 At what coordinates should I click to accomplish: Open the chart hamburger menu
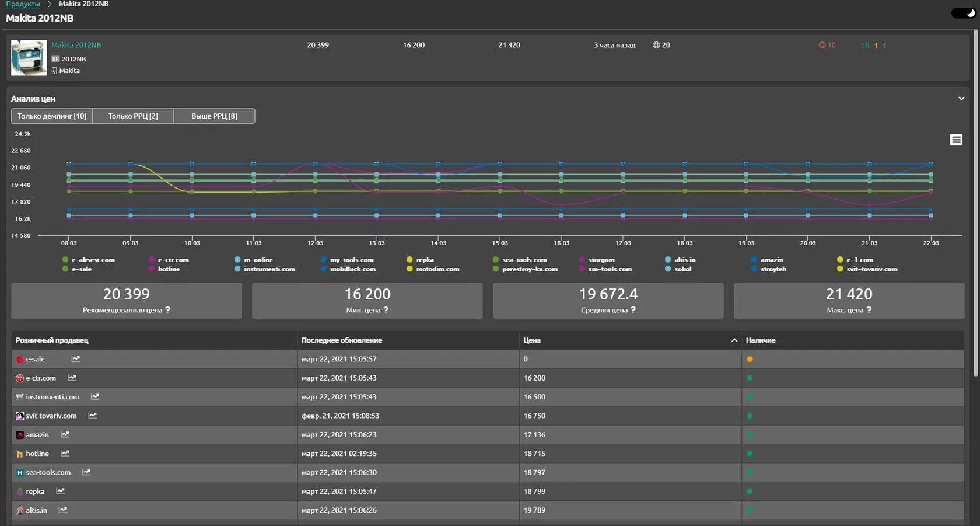[x=956, y=140]
